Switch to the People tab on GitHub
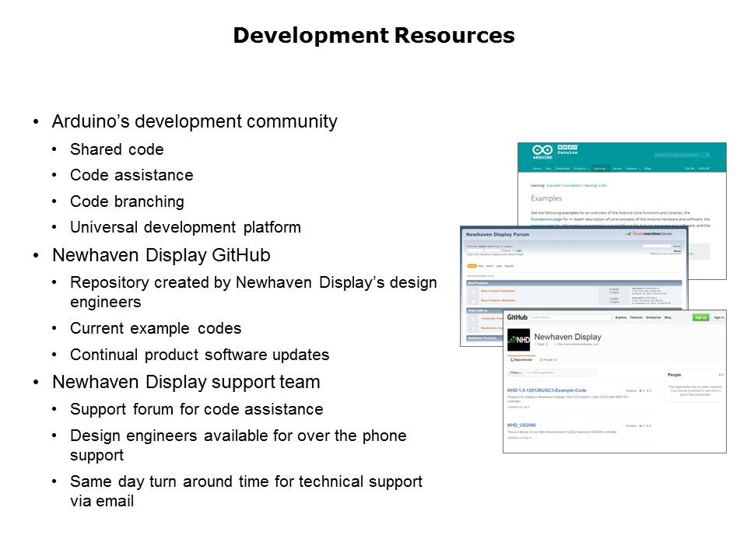Image resolution: width=747 pixels, height=560 pixels. (x=547, y=360)
